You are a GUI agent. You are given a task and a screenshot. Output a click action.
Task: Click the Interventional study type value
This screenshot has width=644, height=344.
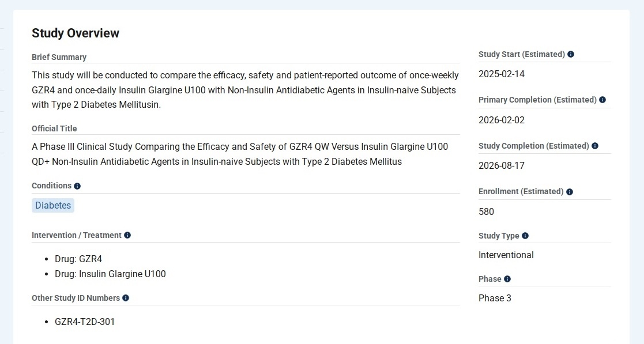pyautogui.click(x=506, y=255)
